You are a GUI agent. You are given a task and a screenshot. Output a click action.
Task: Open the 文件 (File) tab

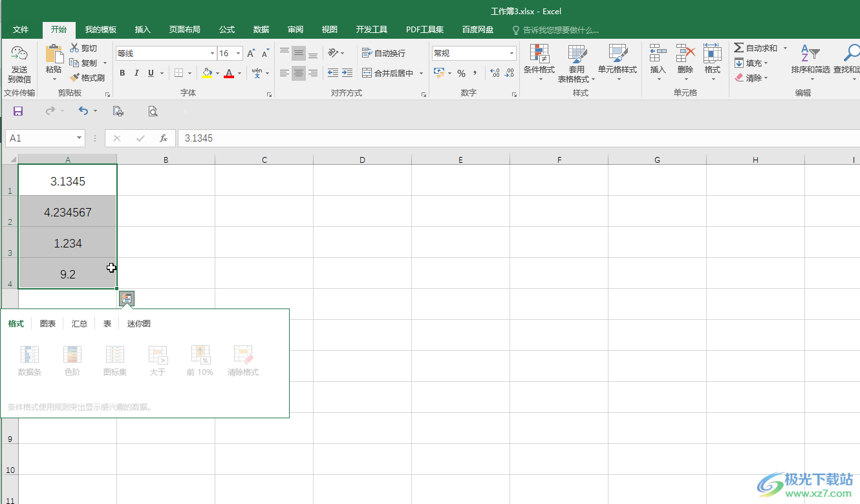click(x=21, y=30)
